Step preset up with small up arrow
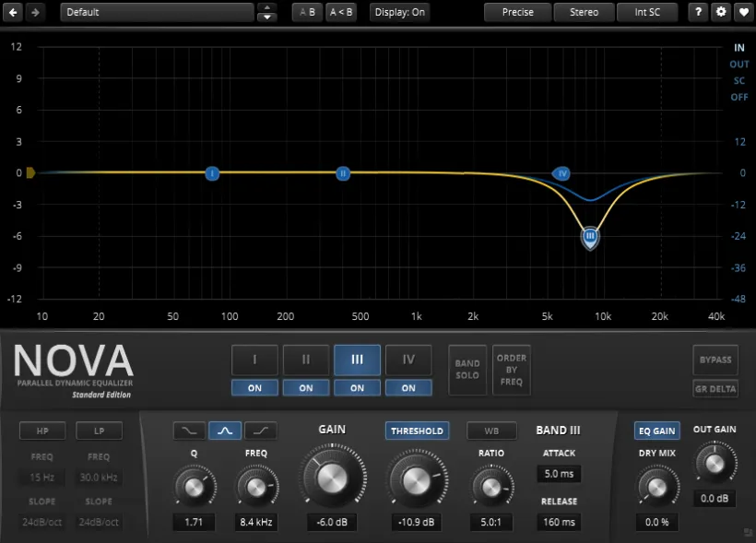 [x=267, y=7]
